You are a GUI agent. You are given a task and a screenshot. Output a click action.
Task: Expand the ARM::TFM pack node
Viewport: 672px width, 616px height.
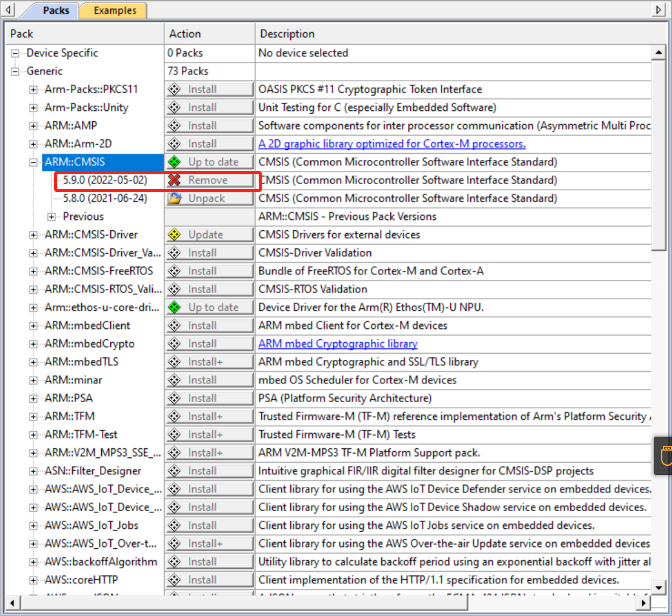[x=33, y=416]
